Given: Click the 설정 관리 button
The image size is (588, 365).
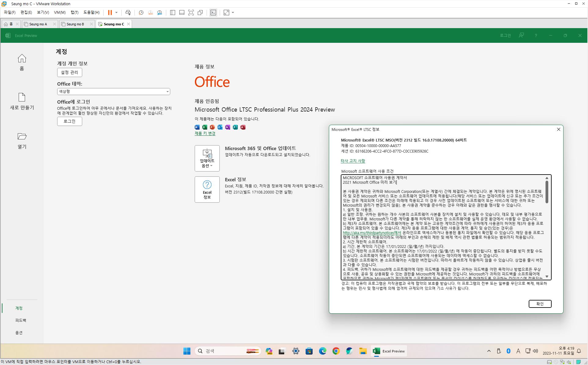Looking at the screenshot, I should click(x=69, y=72).
